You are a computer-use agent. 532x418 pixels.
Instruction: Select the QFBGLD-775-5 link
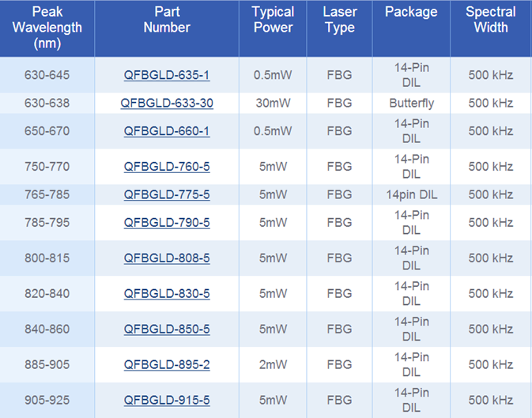[167, 194]
